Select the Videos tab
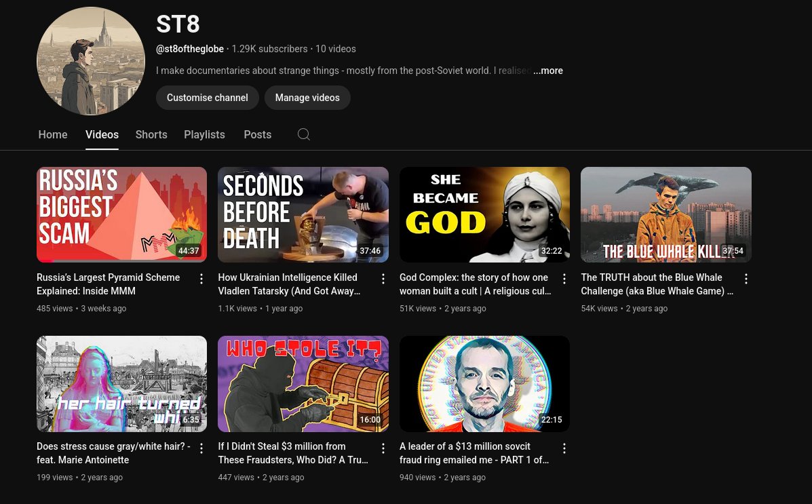 [x=102, y=135]
